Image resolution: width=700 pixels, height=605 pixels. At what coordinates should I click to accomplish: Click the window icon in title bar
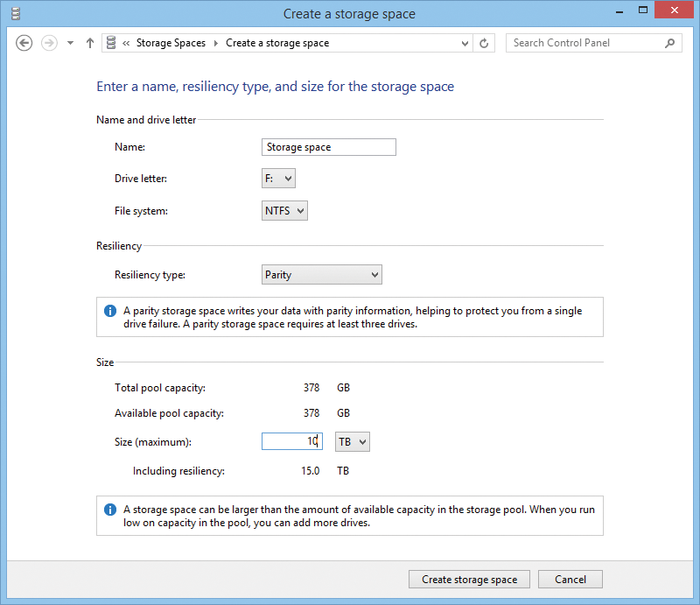pyautogui.click(x=15, y=13)
